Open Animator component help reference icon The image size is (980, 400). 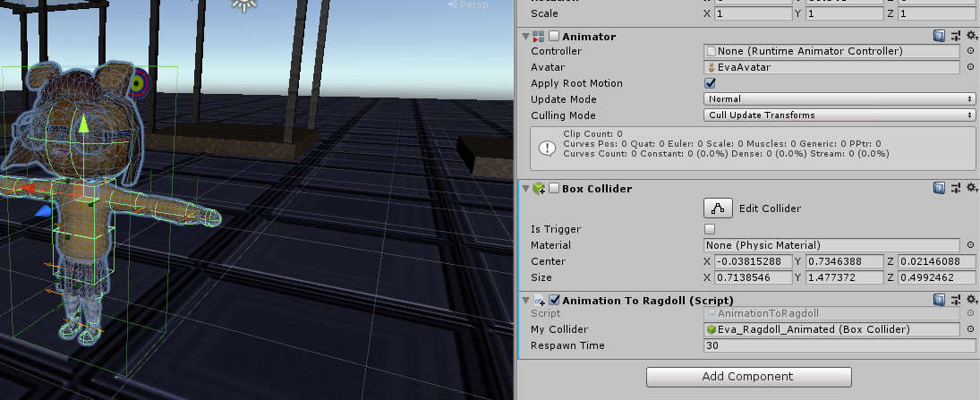(939, 37)
